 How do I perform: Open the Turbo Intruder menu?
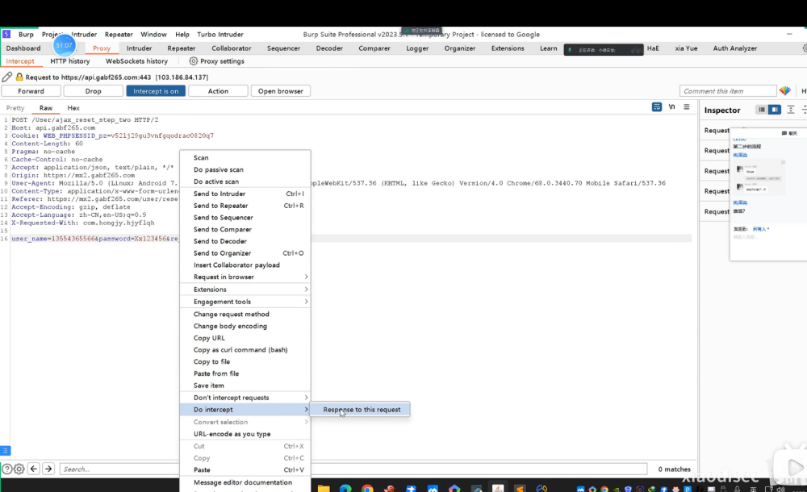click(x=220, y=34)
